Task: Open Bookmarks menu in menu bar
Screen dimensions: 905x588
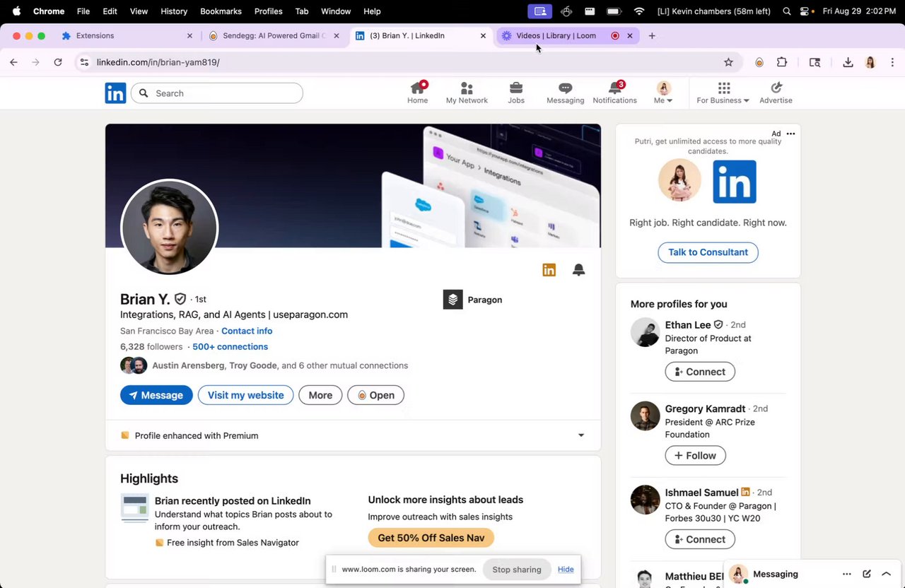Action: pyautogui.click(x=221, y=11)
